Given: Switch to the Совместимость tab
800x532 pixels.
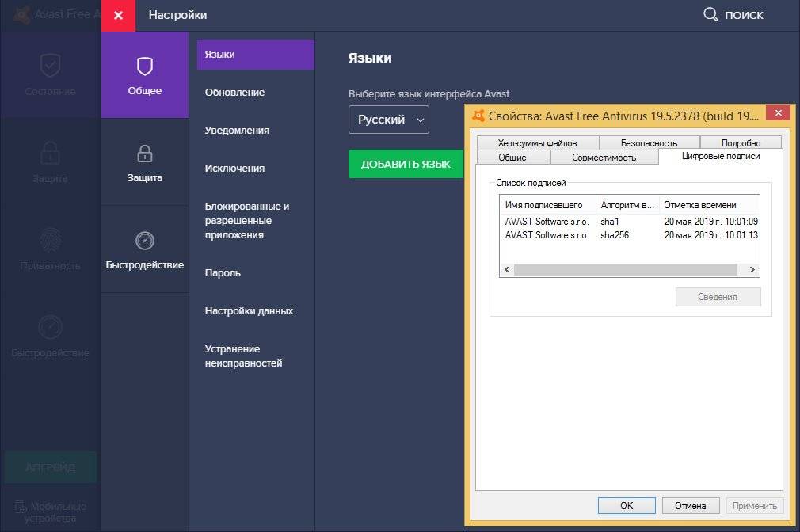Looking at the screenshot, I should (x=604, y=157).
